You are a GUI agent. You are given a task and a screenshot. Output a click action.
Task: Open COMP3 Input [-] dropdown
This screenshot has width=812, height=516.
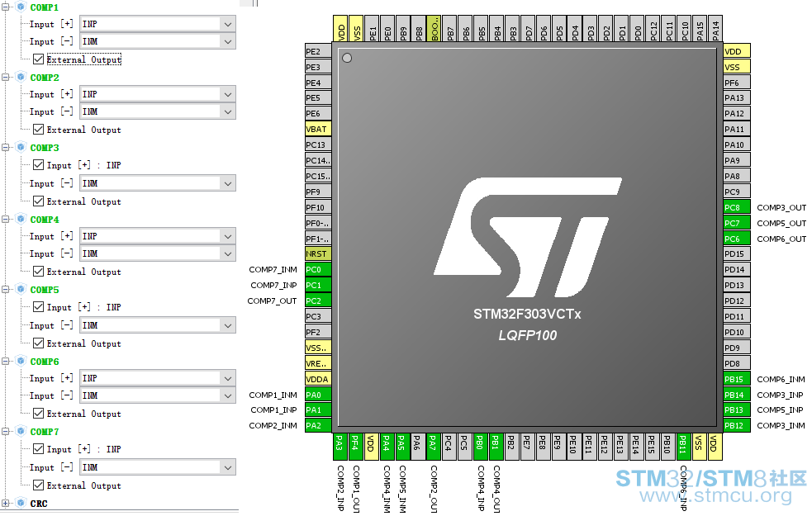(158, 183)
